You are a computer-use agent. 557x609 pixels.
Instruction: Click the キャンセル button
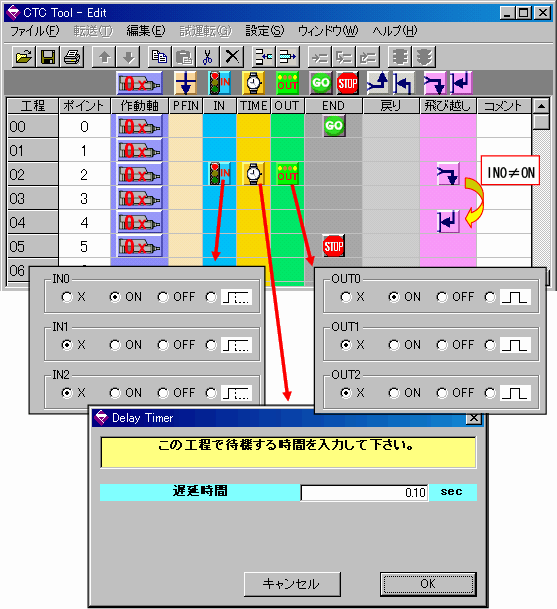point(292,584)
